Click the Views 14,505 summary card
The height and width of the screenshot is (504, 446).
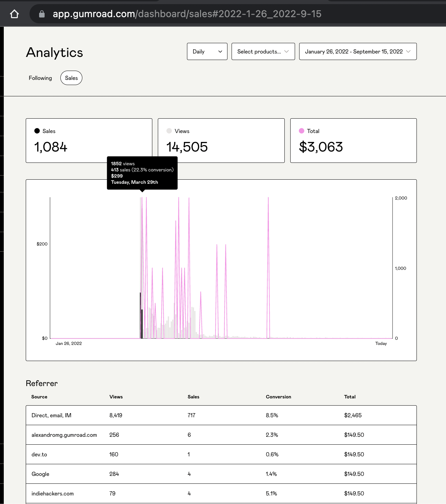pos(221,141)
